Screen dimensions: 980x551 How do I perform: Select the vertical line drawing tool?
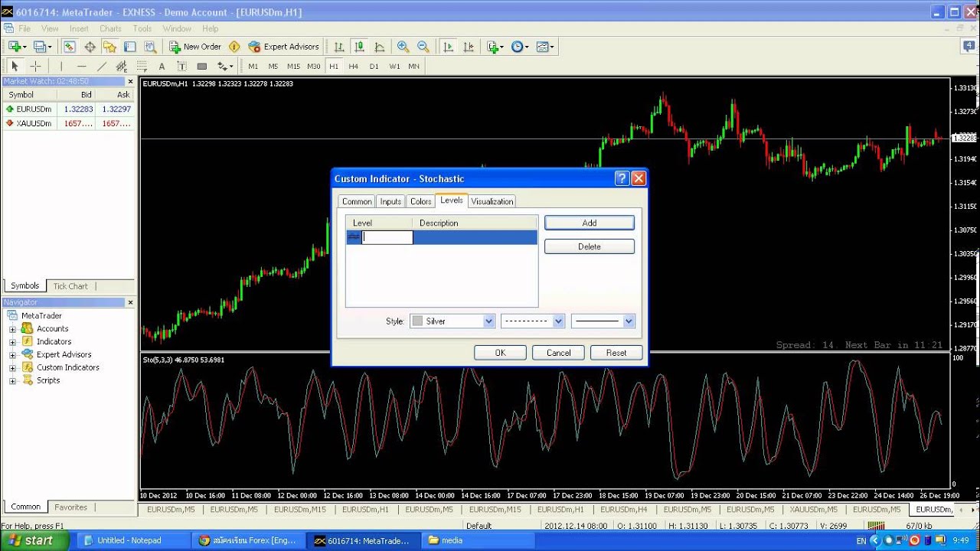60,67
